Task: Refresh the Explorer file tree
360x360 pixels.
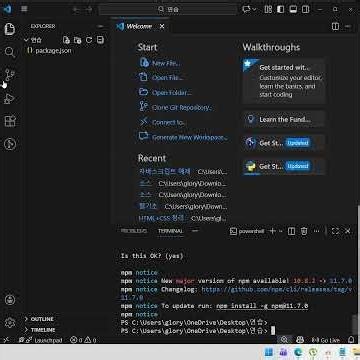Action: (89, 40)
